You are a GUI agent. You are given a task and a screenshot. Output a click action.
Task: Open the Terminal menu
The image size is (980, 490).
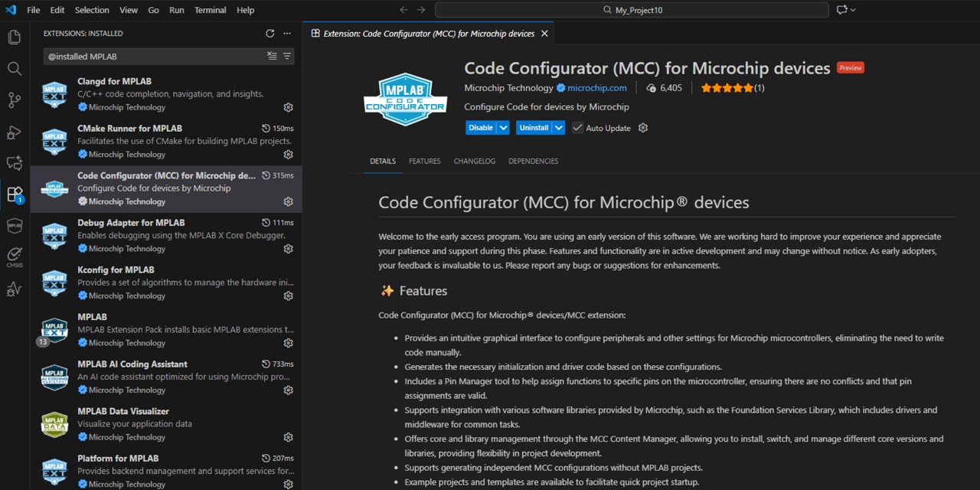pos(210,10)
